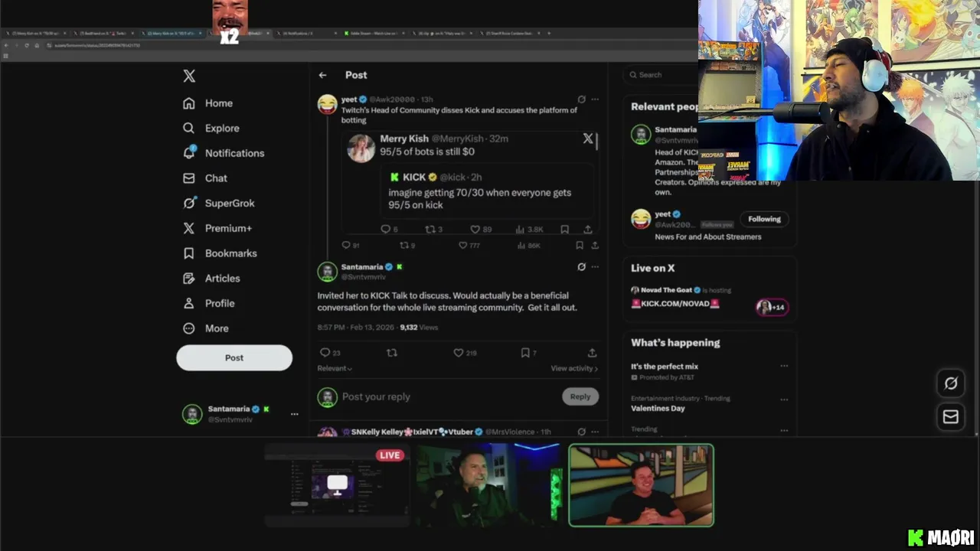The image size is (980, 551).
Task: Click the gray Reply button
Action: (x=580, y=396)
